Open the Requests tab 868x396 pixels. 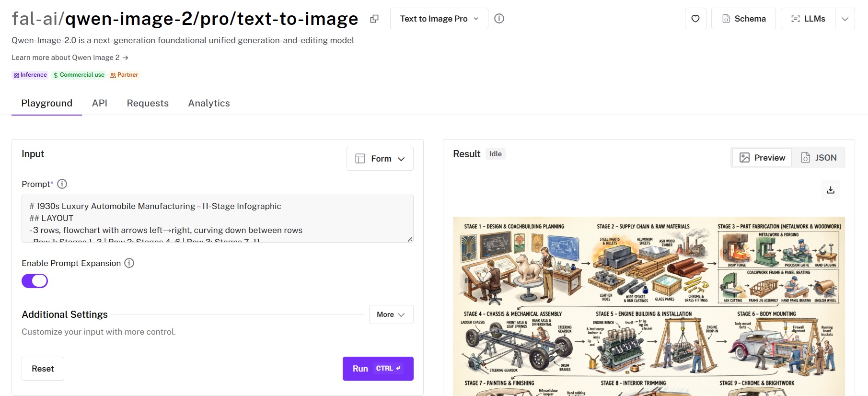148,103
